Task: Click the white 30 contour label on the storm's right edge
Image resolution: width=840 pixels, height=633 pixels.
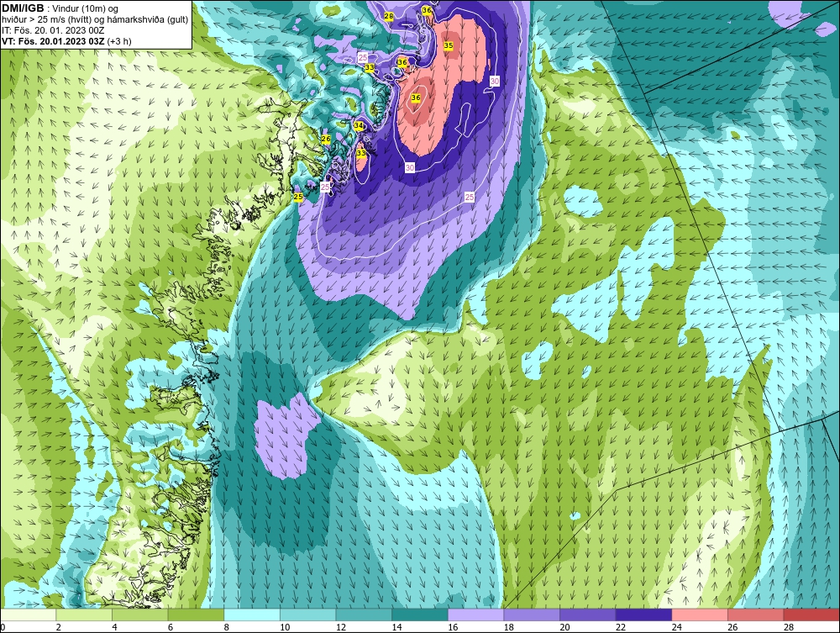Action: tap(495, 81)
